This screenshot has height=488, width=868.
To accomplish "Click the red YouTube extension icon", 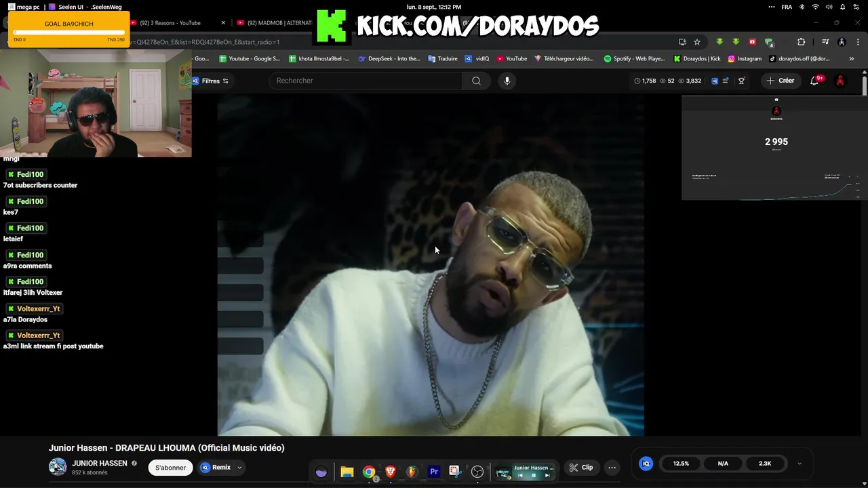I will [x=752, y=42].
